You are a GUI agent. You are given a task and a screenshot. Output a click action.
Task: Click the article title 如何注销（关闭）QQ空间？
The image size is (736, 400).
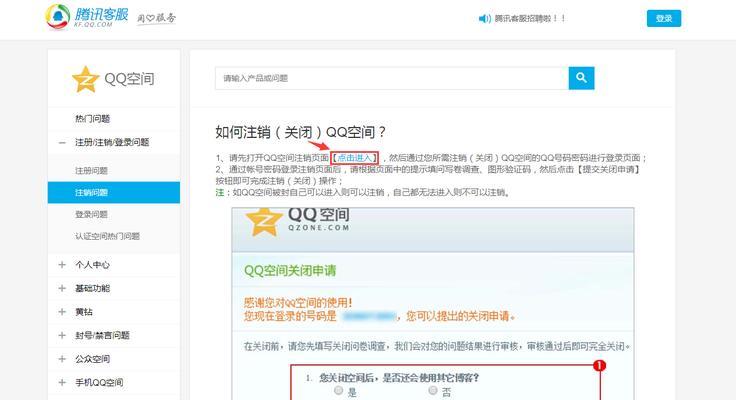pyautogui.click(x=301, y=132)
